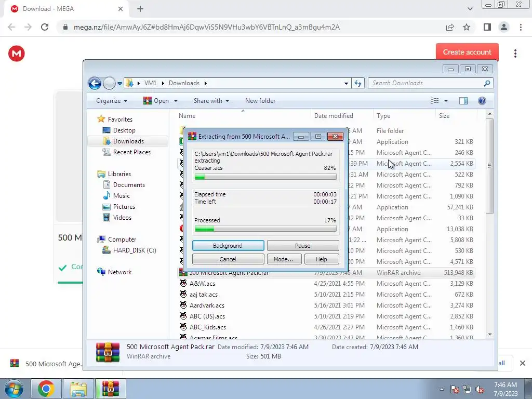
Task: Open the dropdown arrow next to Open
Action: pos(176,101)
